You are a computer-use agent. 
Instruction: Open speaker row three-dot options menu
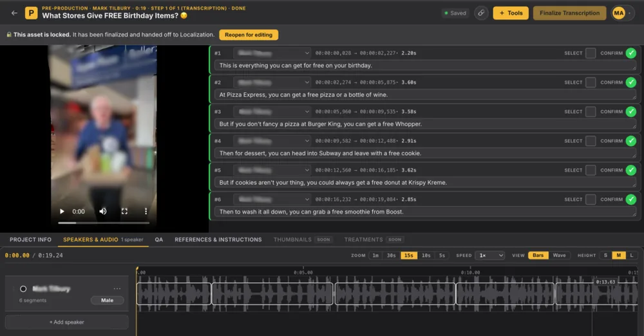pyautogui.click(x=117, y=289)
